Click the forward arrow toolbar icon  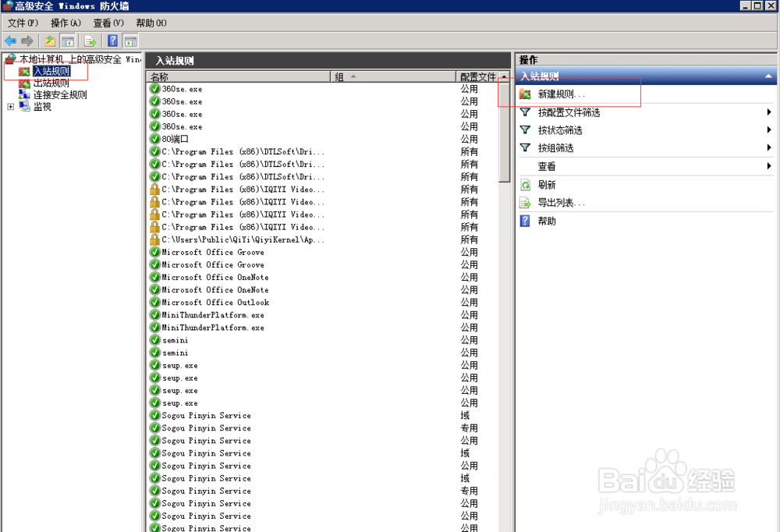point(27,41)
